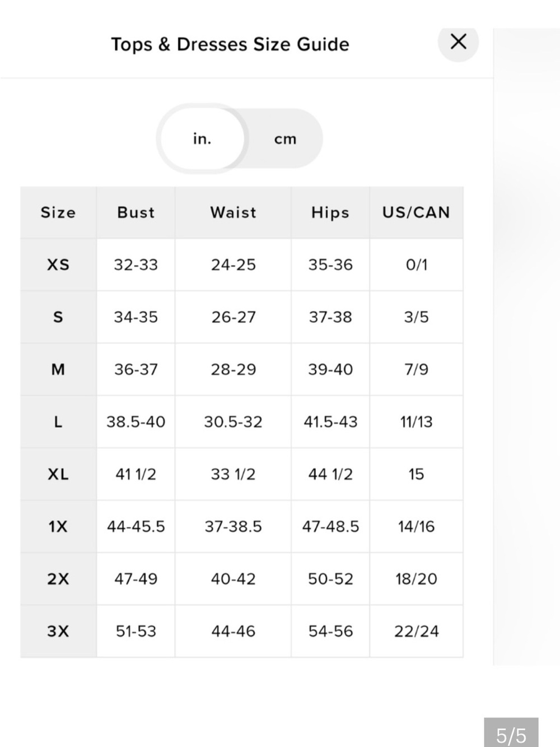Click the 50-52 hips cell

tap(330, 579)
